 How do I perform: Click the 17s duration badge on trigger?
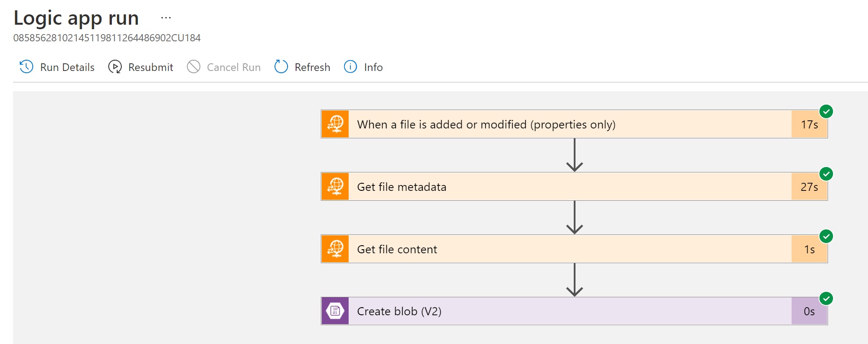[x=809, y=124]
